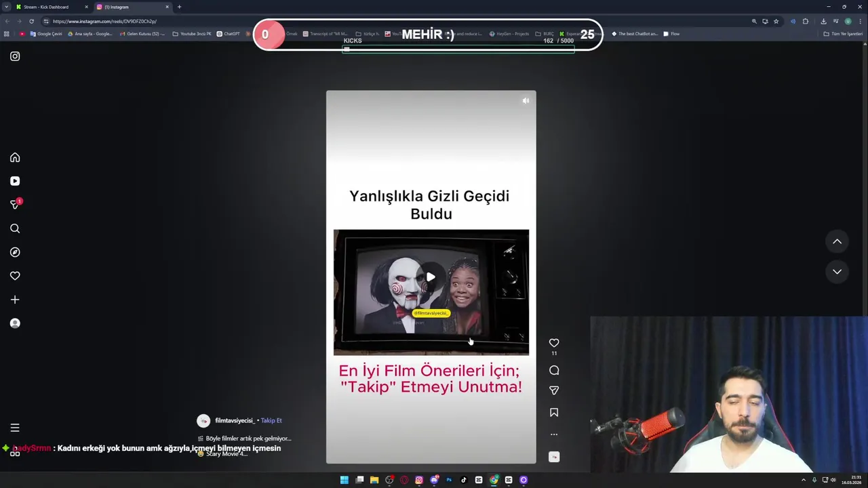Open the taskbar volume control
This screenshot has width=868, height=488.
pos(833,480)
